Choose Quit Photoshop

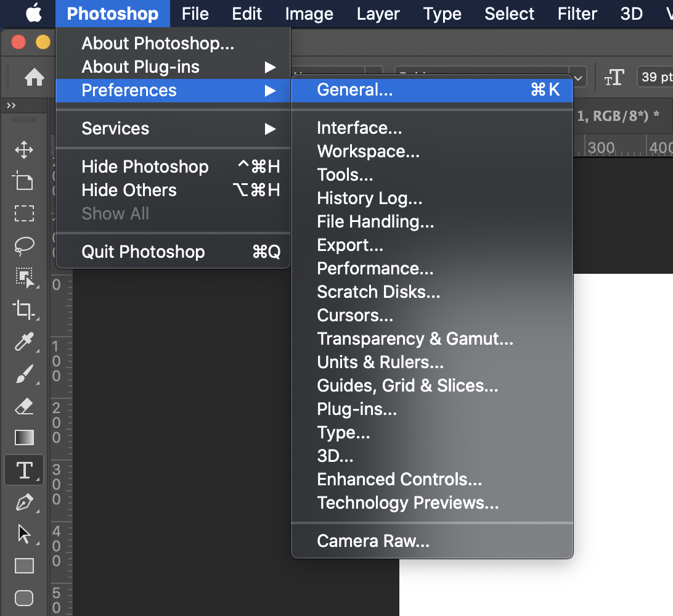pyautogui.click(x=173, y=252)
